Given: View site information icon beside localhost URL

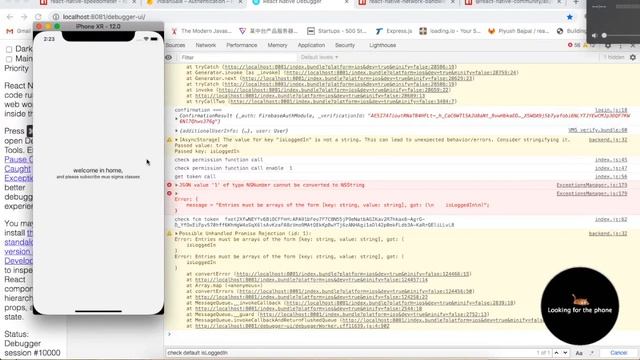Looking at the screenshot, I should [x=56, y=17].
